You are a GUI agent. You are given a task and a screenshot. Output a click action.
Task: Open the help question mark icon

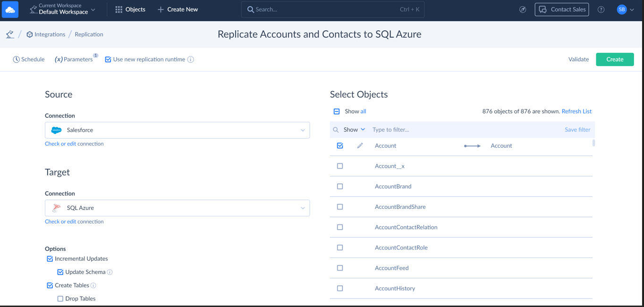pyautogui.click(x=601, y=9)
